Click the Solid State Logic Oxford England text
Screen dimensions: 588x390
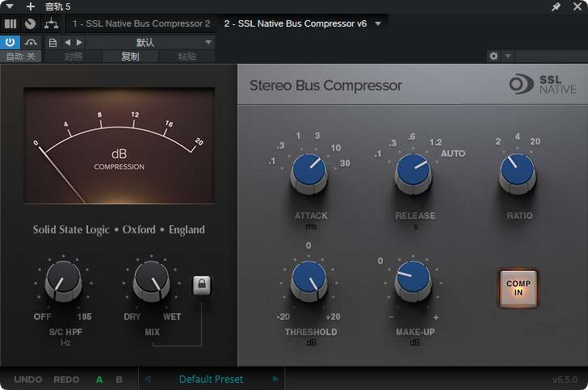119,229
